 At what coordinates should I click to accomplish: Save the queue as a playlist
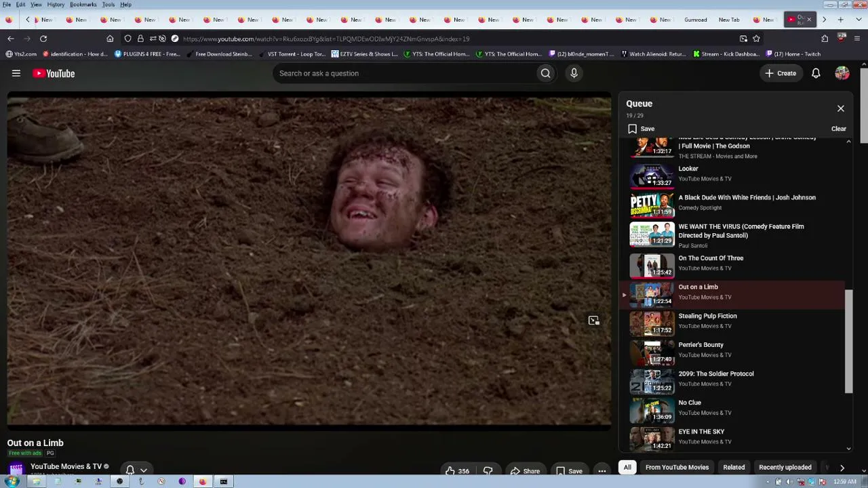[641, 129]
